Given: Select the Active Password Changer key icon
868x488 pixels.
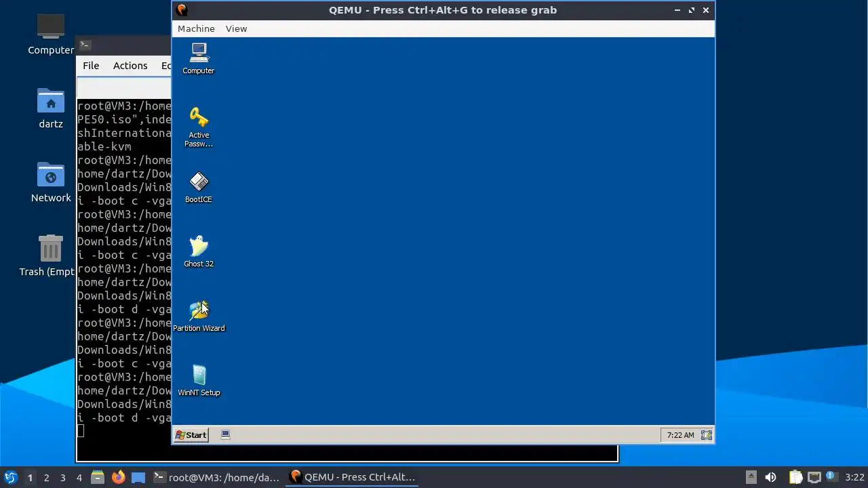Looking at the screenshot, I should coord(199,127).
